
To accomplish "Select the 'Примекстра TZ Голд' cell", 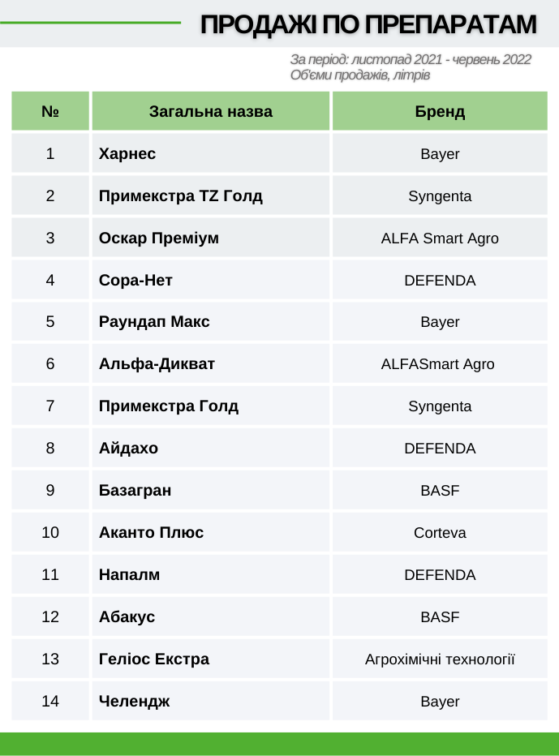I will click(211, 195).
